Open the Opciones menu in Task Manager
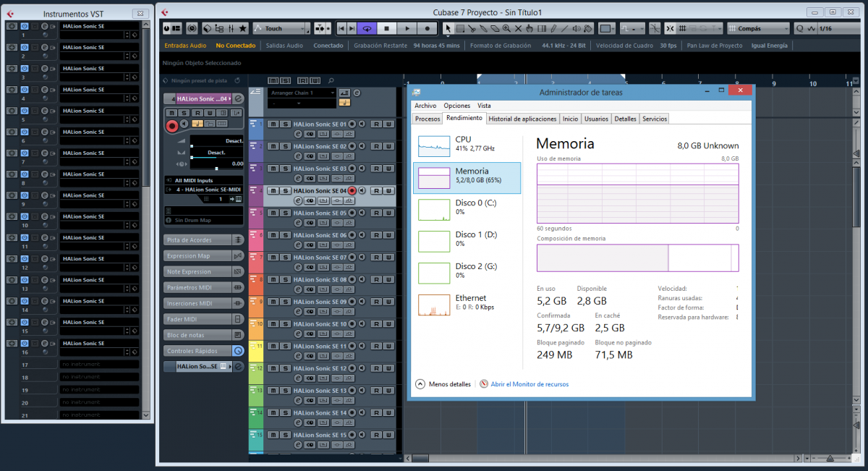Viewport: 868px width, 471px height. (456, 106)
